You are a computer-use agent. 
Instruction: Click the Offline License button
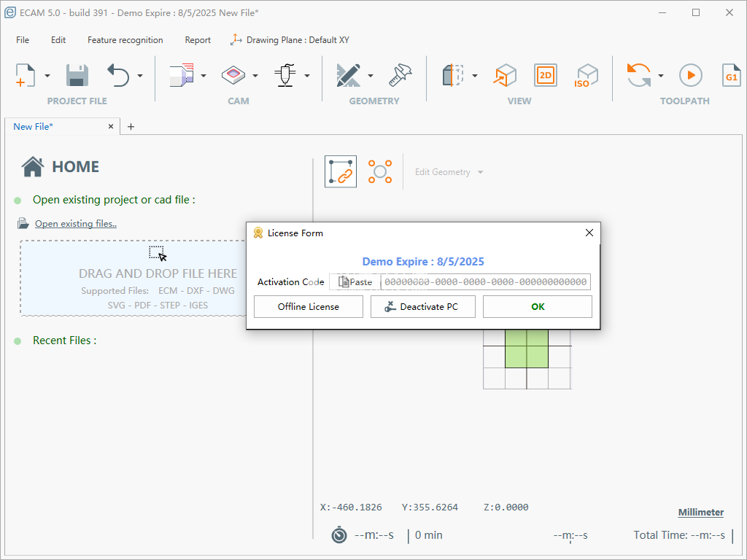[309, 307]
